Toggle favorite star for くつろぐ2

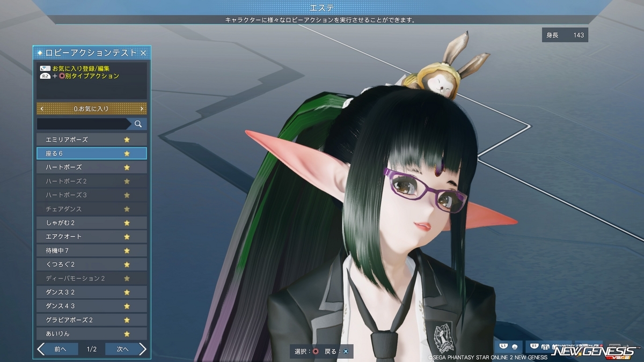click(x=127, y=264)
